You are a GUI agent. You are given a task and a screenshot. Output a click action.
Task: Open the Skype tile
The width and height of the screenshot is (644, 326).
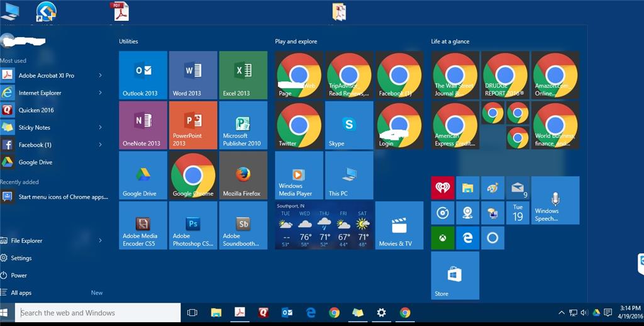click(x=349, y=125)
